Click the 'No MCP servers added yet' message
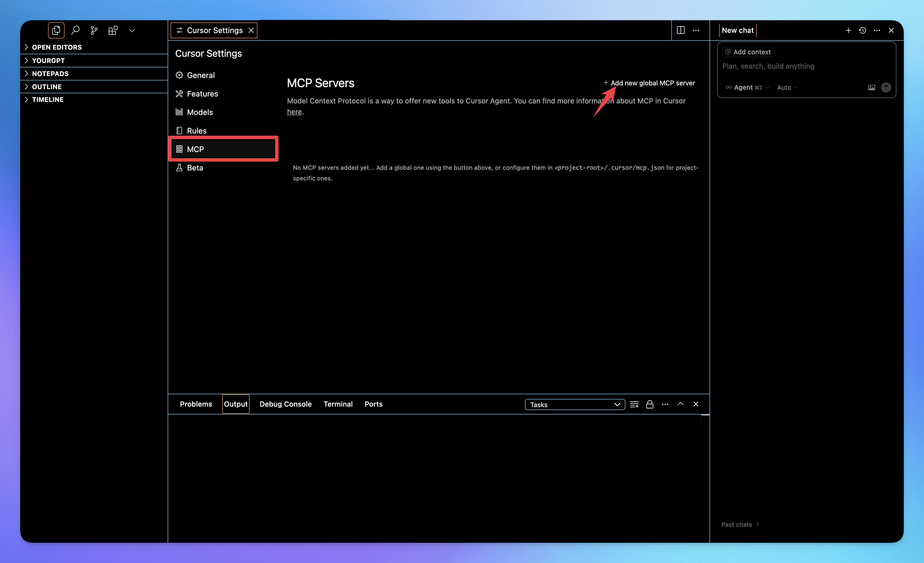The height and width of the screenshot is (563, 924). [x=495, y=173]
